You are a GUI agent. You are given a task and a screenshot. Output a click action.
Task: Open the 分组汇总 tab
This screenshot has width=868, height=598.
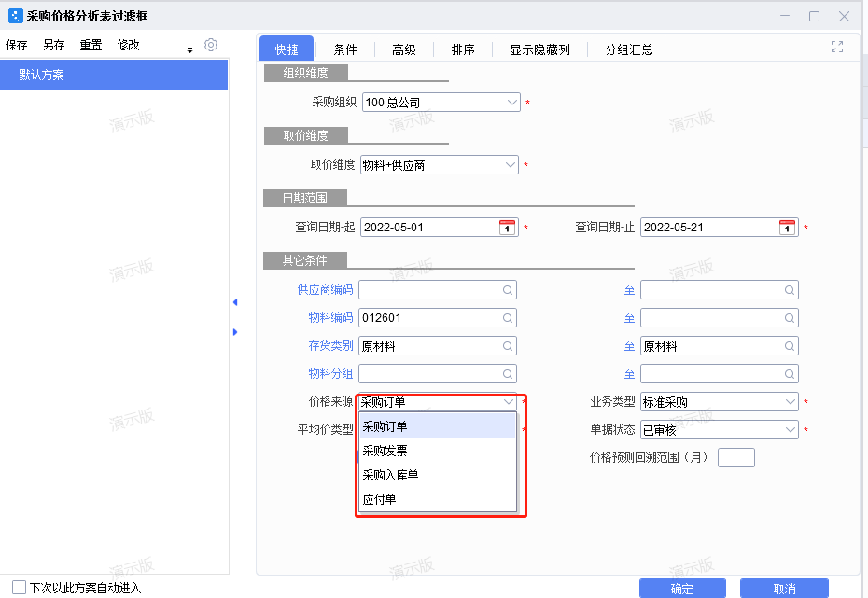[628, 50]
